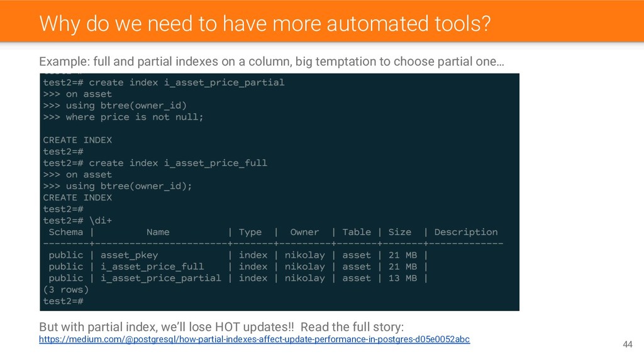Click the slide title about automated tools
Viewport: 644px width, 362px height.
(x=265, y=23)
